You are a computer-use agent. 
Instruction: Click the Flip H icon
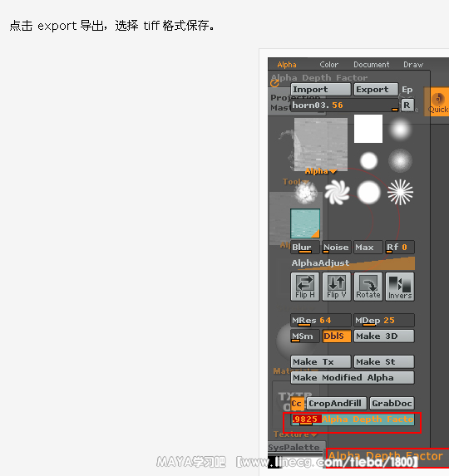pyautogui.click(x=305, y=287)
